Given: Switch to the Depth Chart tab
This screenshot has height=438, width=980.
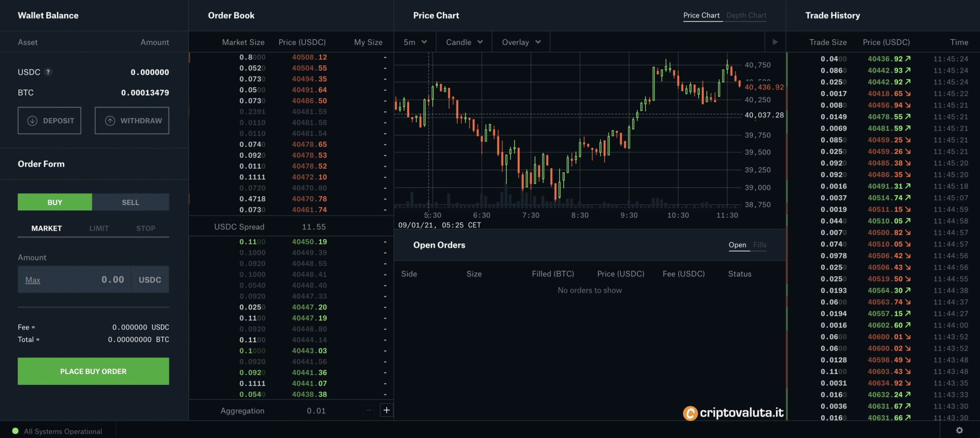Looking at the screenshot, I should pyautogui.click(x=746, y=15).
